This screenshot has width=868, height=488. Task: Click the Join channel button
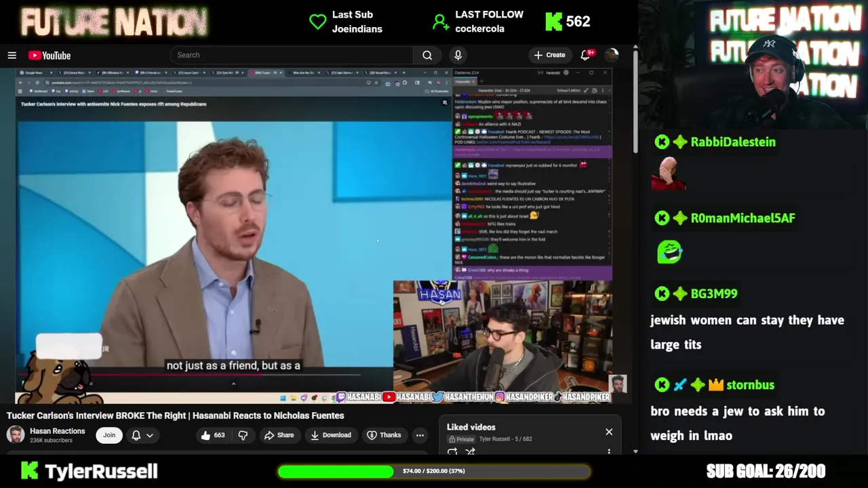pos(109,435)
